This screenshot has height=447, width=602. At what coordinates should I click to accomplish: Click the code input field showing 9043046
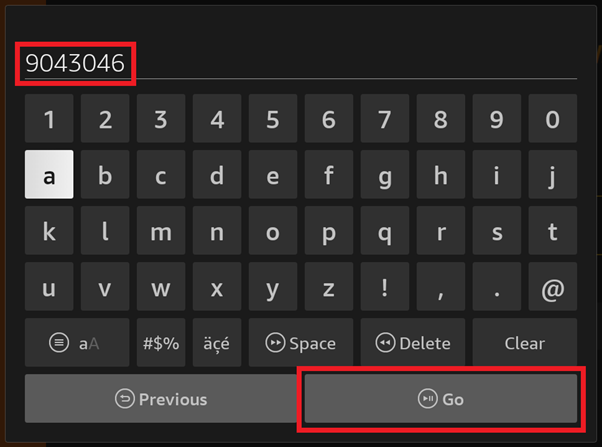tap(300, 63)
